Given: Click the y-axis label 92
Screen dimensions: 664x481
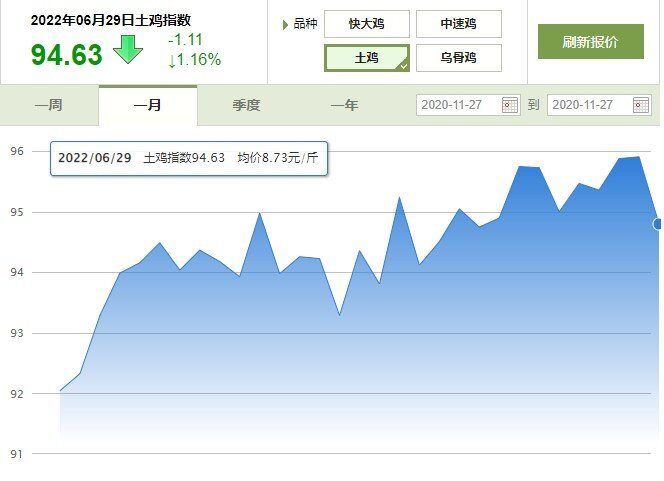Looking at the screenshot, I should 17,394.
